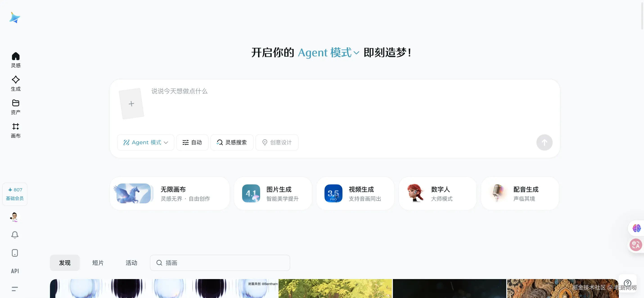
Task: Click the brain assistant floating icon
Action: tap(636, 228)
